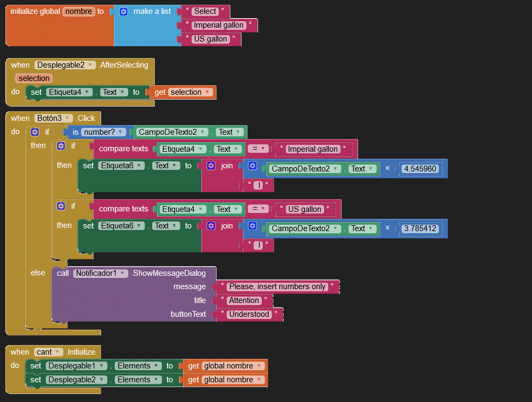Screen dimensions: 532x402
Task: Edit the 'Please, insert numbers only' text
Action: click(277, 286)
